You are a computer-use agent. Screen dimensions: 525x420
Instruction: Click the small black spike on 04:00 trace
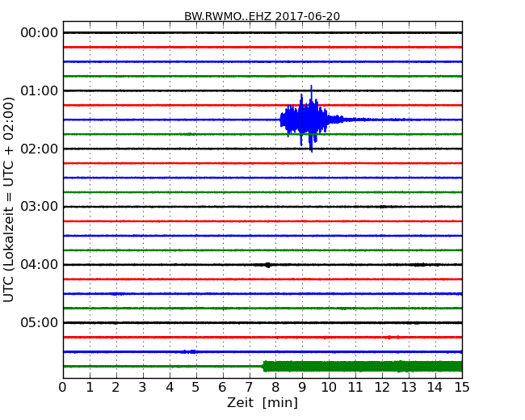tap(267, 265)
